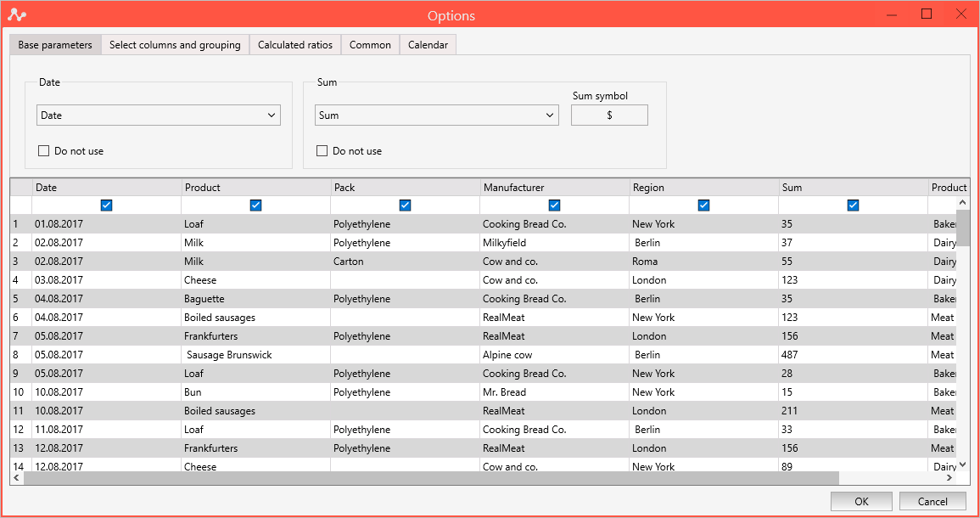The width and height of the screenshot is (980, 518).
Task: Click the sum value 211
Action: tap(854, 411)
